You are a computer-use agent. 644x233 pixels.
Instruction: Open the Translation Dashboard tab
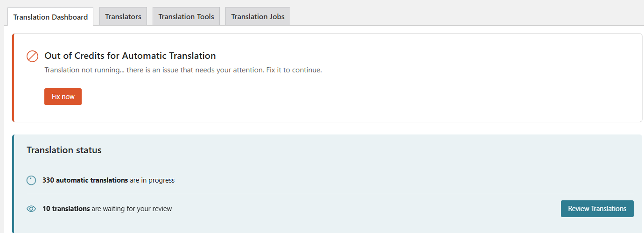coord(50,17)
